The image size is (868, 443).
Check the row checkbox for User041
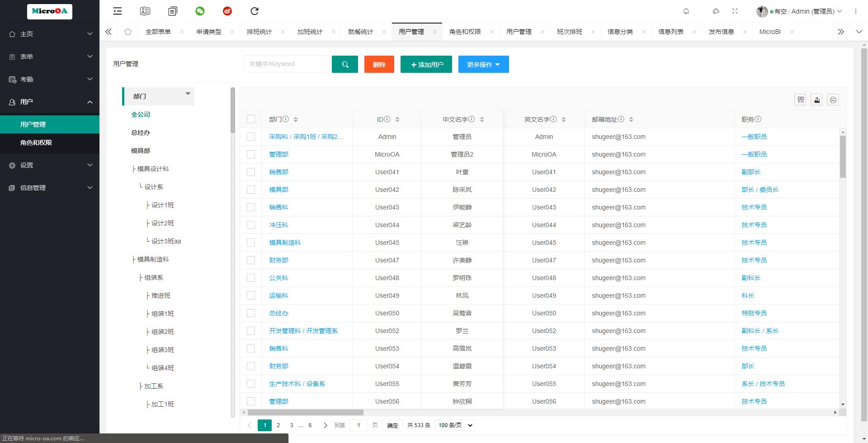coord(251,172)
